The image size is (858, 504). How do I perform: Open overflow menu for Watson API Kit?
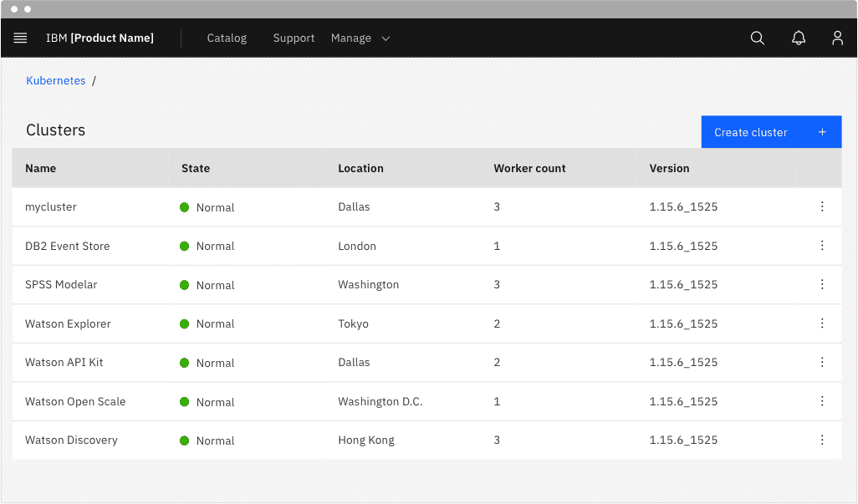tap(822, 362)
